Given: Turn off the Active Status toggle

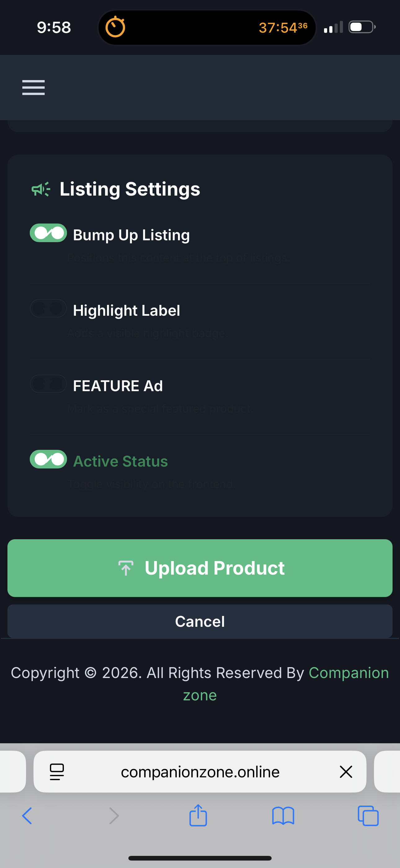Looking at the screenshot, I should [x=48, y=459].
